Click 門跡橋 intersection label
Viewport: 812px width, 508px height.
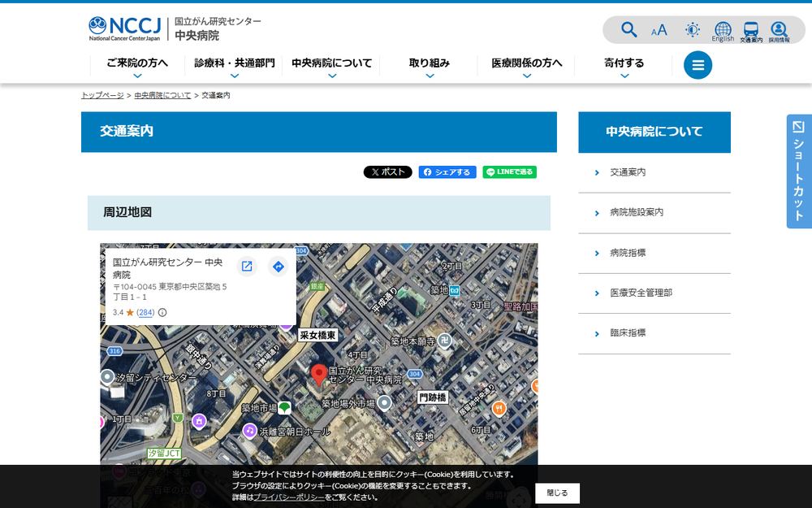433,397
